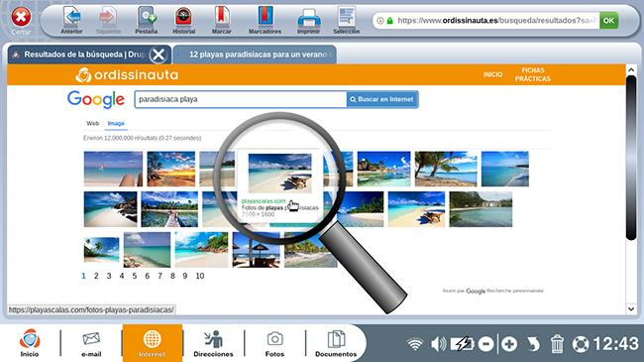644x362 pixels.
Task: Click the 12:43 clock
Action: (x=616, y=344)
